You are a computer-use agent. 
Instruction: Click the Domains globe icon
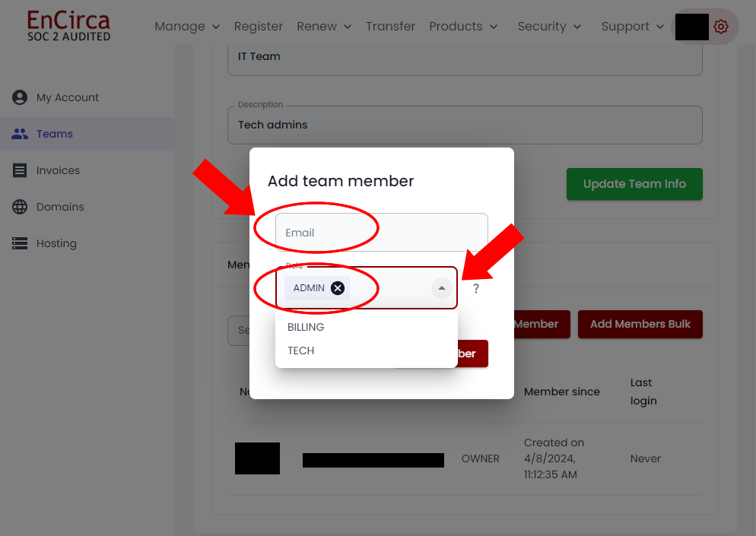(20, 207)
